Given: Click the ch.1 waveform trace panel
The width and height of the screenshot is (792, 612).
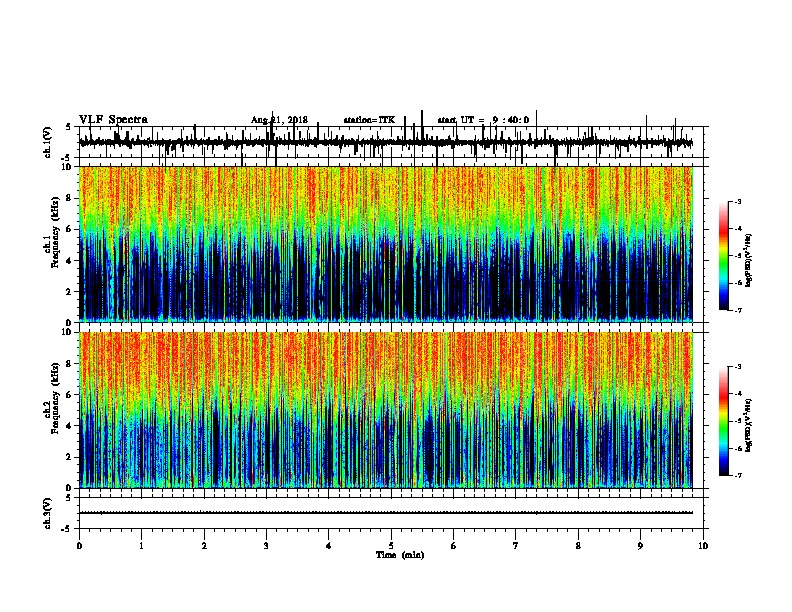Looking at the screenshot, I should click(x=390, y=142).
